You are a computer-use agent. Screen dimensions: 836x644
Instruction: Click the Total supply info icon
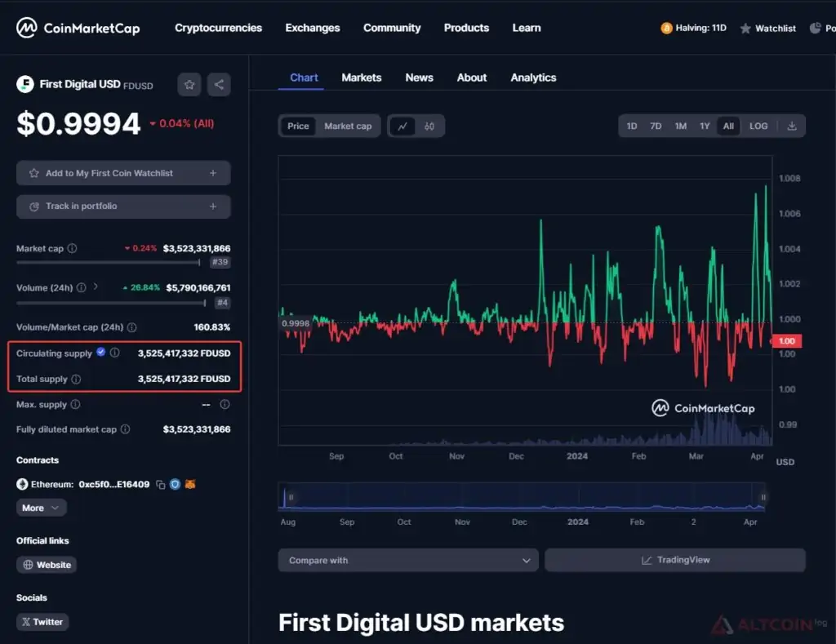click(76, 379)
